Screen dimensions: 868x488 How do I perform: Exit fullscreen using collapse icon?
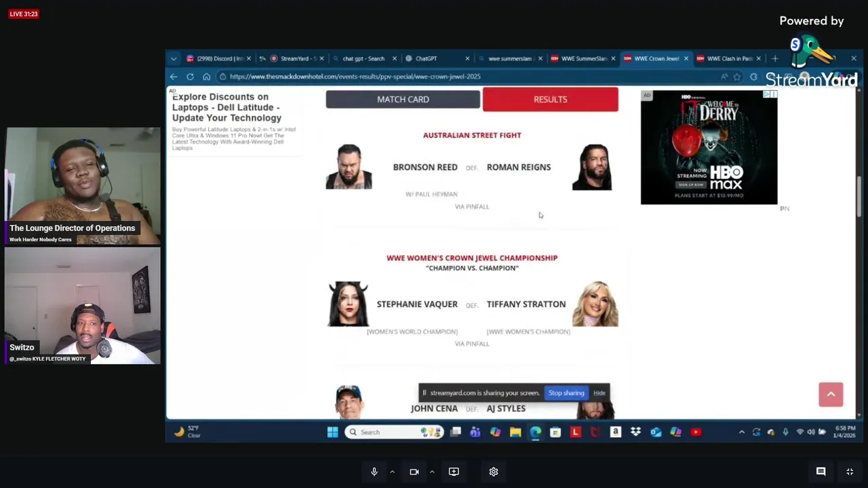point(850,472)
